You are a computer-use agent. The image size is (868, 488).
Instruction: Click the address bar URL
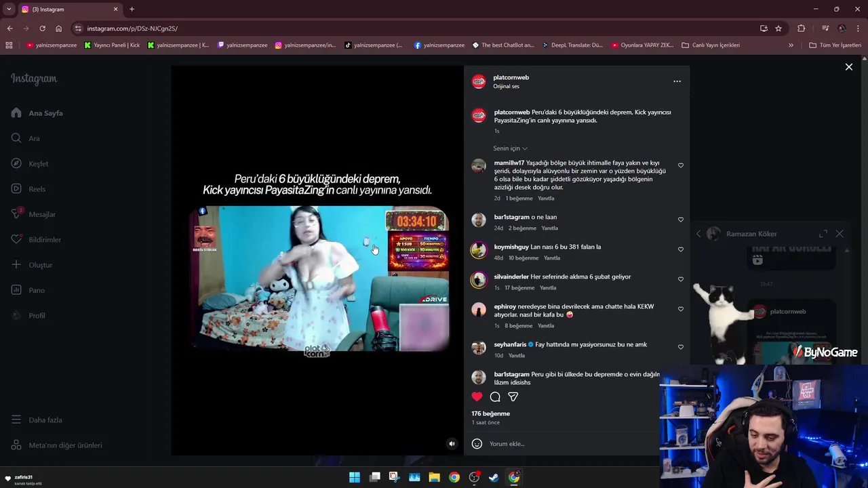(x=132, y=28)
